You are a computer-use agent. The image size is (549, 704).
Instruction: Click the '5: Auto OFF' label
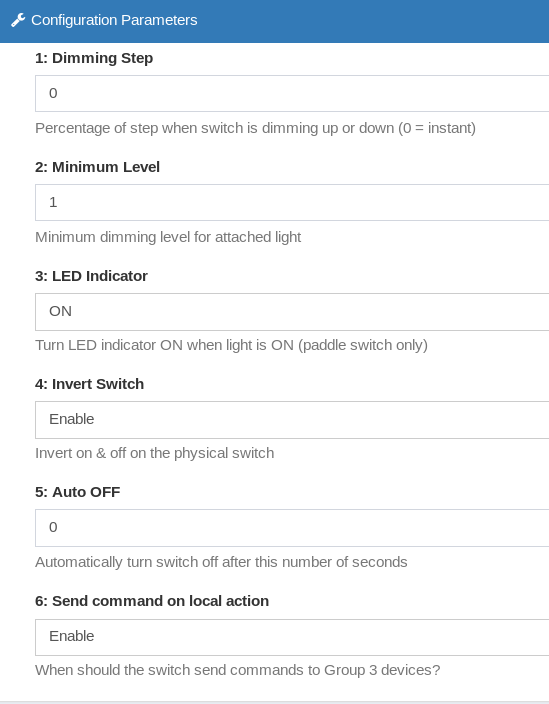(78, 492)
